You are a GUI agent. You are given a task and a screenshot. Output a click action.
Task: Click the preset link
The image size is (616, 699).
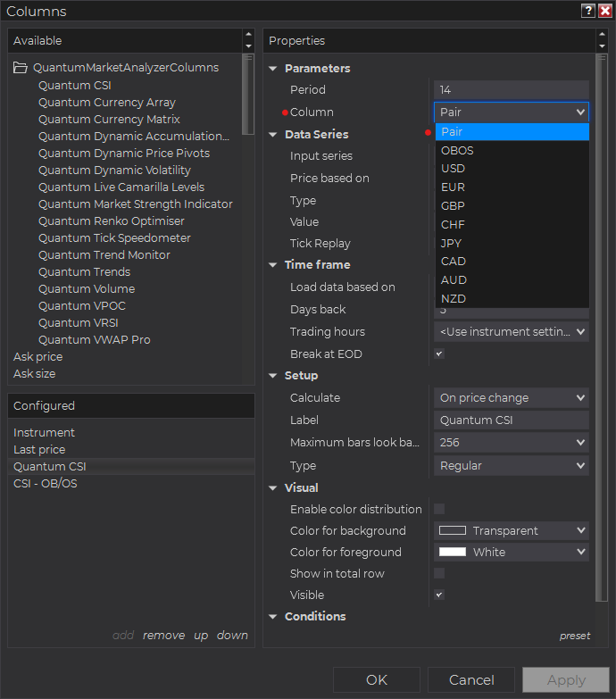point(575,636)
